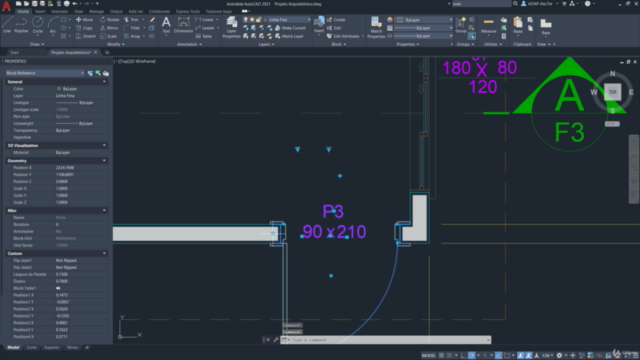
Task: Collapse the Geometry section in Properties
Action: 104,161
